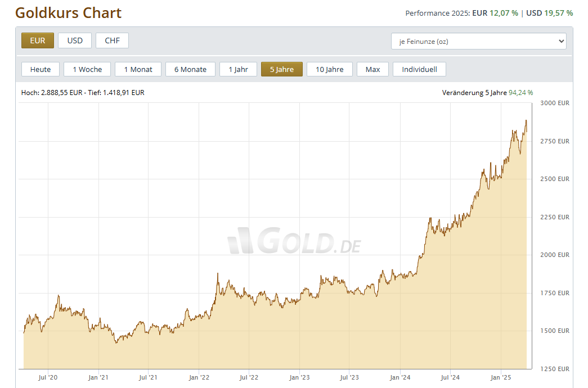Click the EUR performance value 12,07 %

[504, 13]
